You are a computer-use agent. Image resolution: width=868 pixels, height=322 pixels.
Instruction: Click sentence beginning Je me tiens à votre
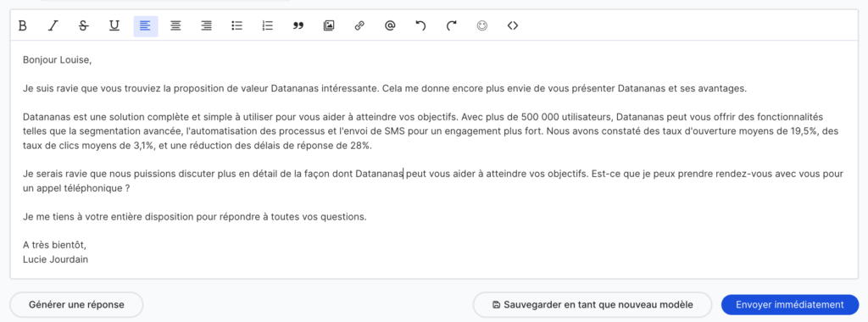point(195,216)
